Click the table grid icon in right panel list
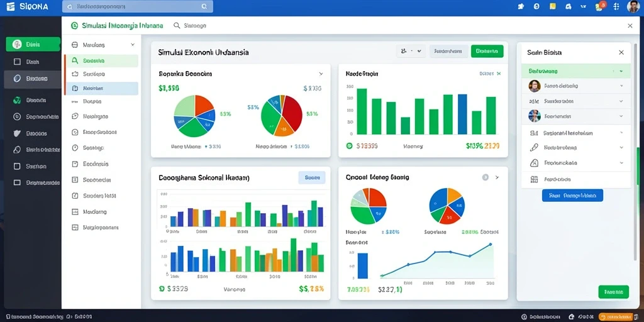Screen dimensions: 644x322 [534, 179]
